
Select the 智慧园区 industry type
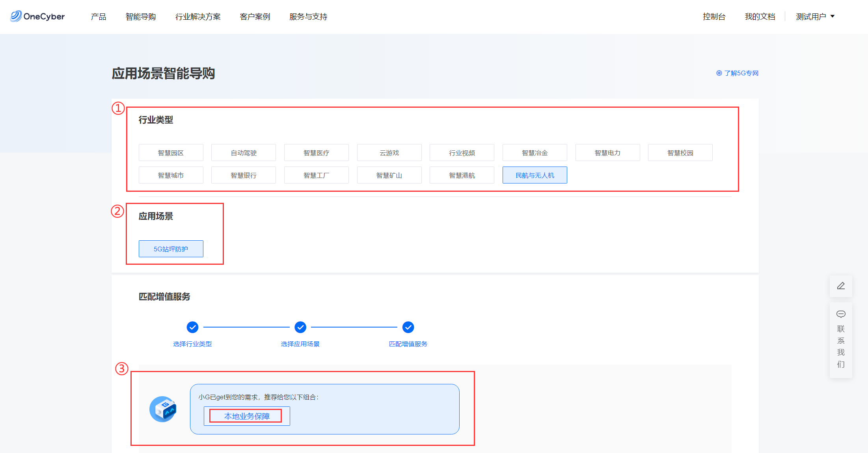[x=171, y=153]
